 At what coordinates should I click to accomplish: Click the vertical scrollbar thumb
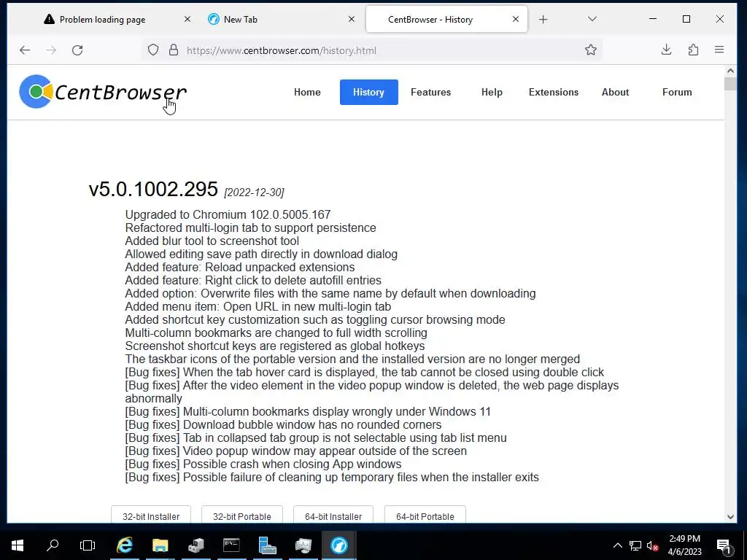(730, 84)
